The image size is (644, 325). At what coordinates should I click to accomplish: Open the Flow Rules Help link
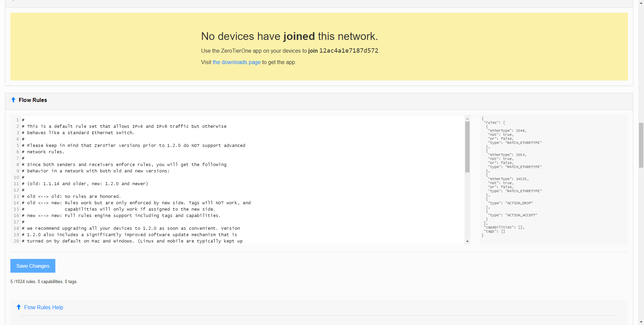[44, 308]
